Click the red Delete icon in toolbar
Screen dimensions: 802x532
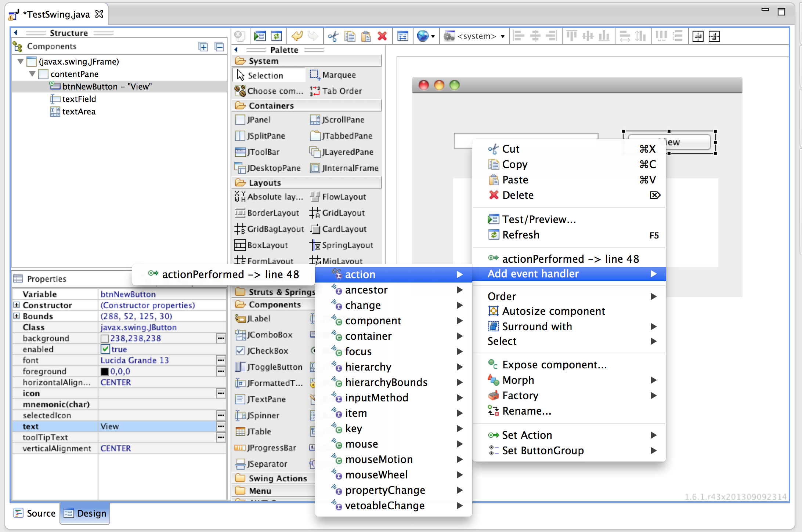382,36
